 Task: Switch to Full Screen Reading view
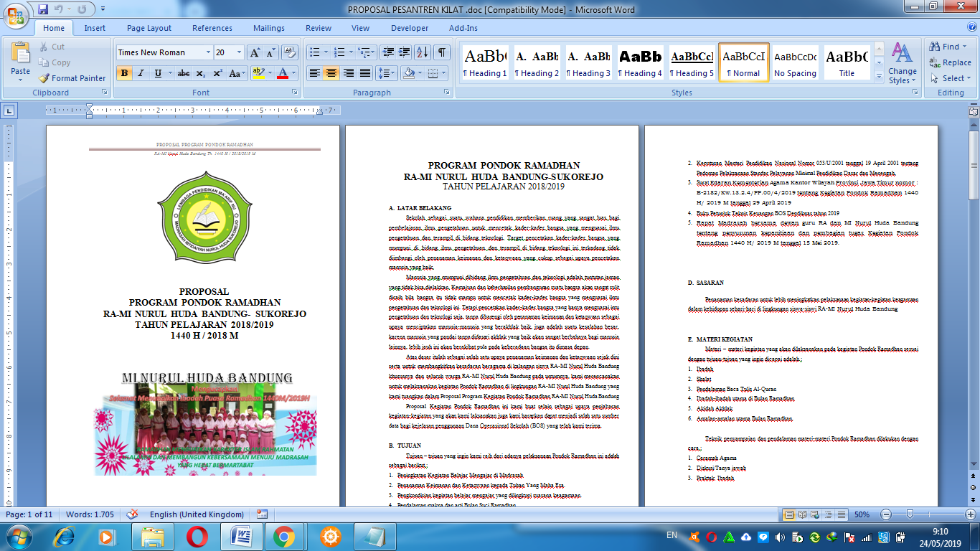coord(804,514)
